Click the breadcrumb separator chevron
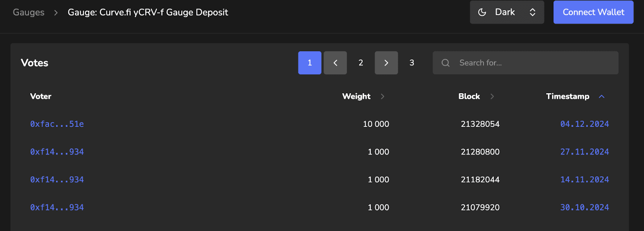 [x=56, y=12]
